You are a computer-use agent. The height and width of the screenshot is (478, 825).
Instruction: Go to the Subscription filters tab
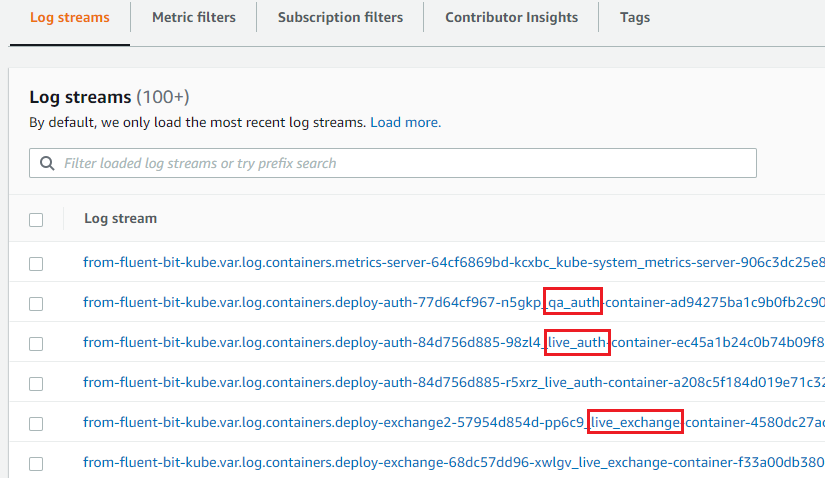coord(340,17)
